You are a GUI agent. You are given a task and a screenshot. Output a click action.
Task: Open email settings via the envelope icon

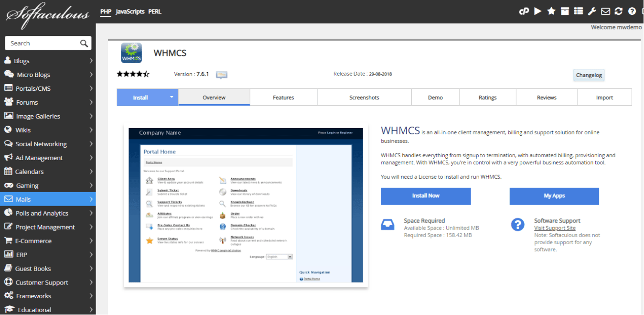605,11
